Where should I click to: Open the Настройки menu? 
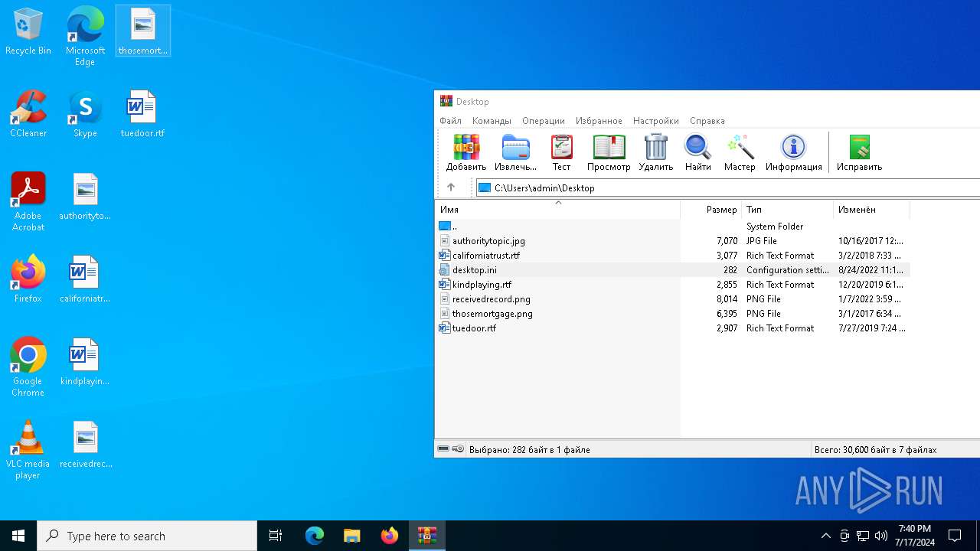656,121
